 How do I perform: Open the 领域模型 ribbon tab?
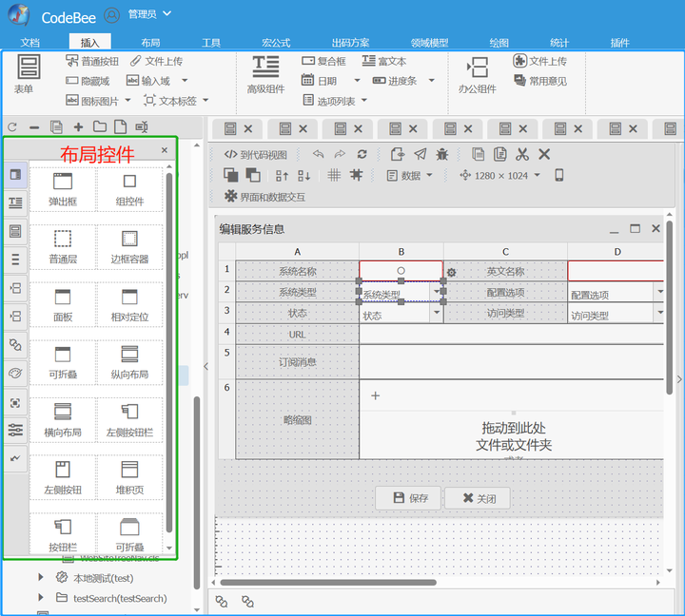pyautogui.click(x=429, y=43)
